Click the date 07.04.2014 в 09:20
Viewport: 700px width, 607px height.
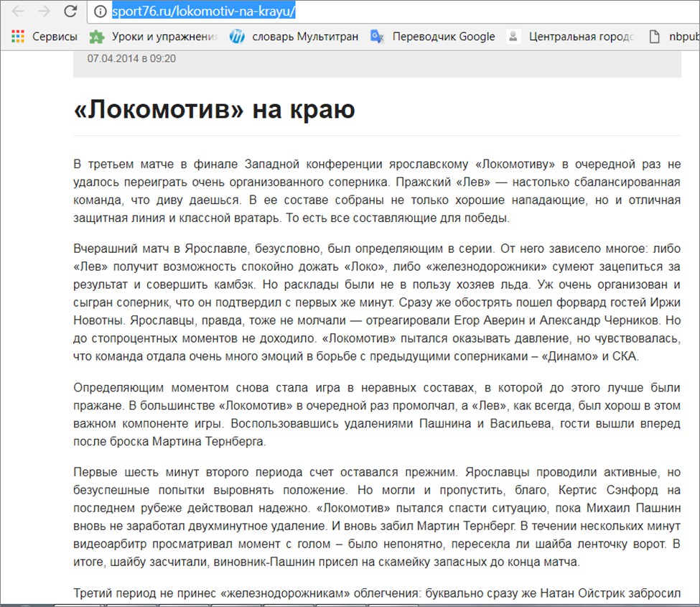pos(131,58)
